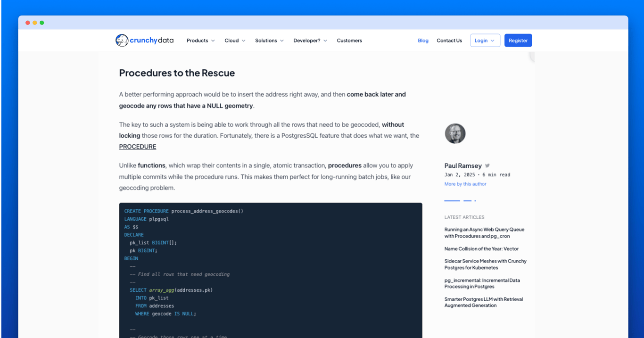Open Sidecar Service Meshes with Crunchy Postgres article
644x338 pixels.
click(x=485, y=264)
